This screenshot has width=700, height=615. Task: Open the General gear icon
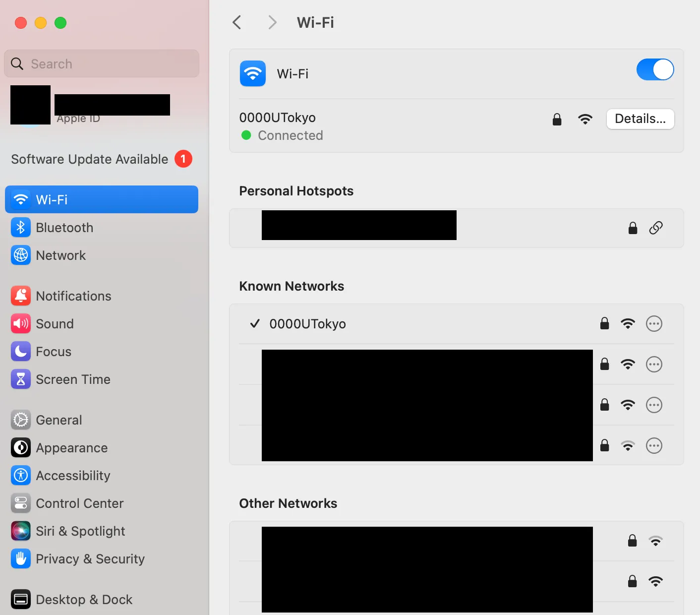pos(21,420)
